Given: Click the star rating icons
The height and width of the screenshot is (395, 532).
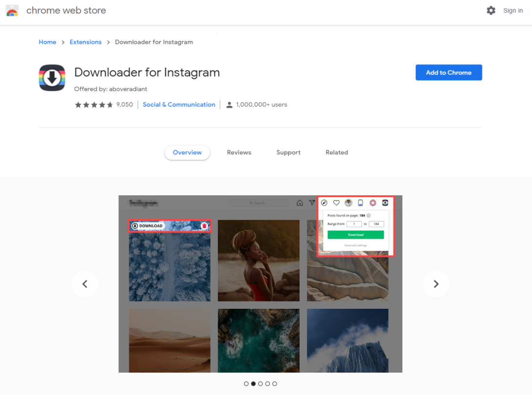Looking at the screenshot, I should (94, 105).
